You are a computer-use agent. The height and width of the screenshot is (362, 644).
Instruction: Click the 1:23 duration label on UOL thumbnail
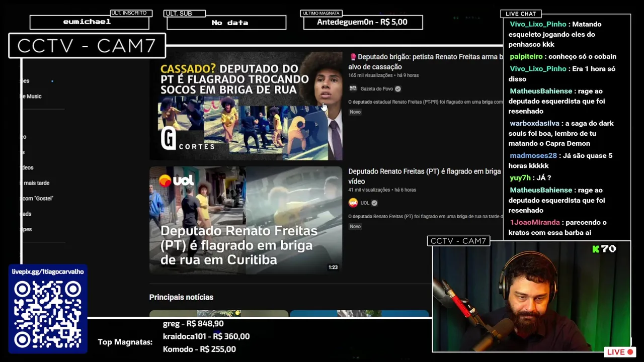pos(333,267)
